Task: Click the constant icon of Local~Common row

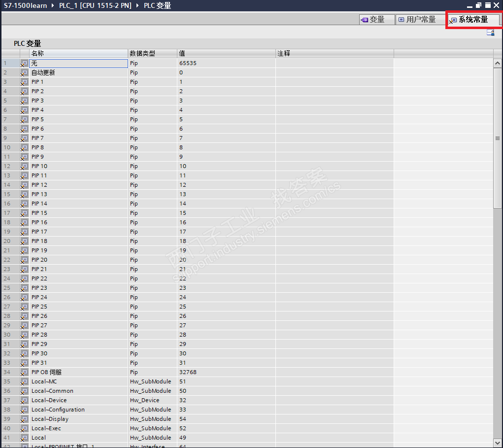Action: click(24, 391)
